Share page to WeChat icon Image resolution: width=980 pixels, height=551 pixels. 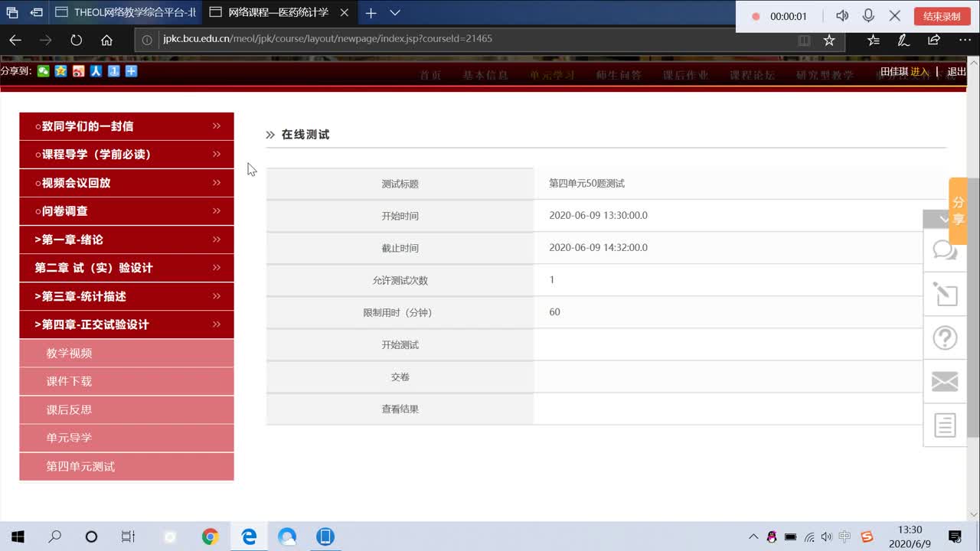pos(43,71)
